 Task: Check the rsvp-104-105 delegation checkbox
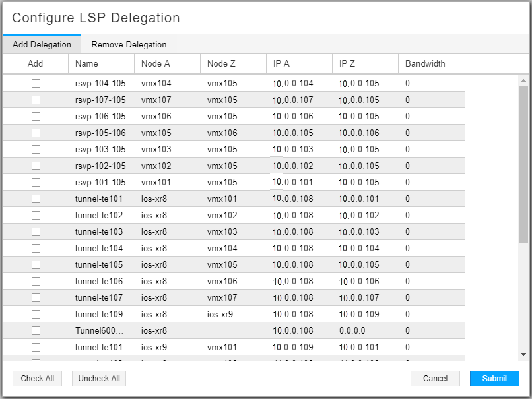tap(36, 84)
